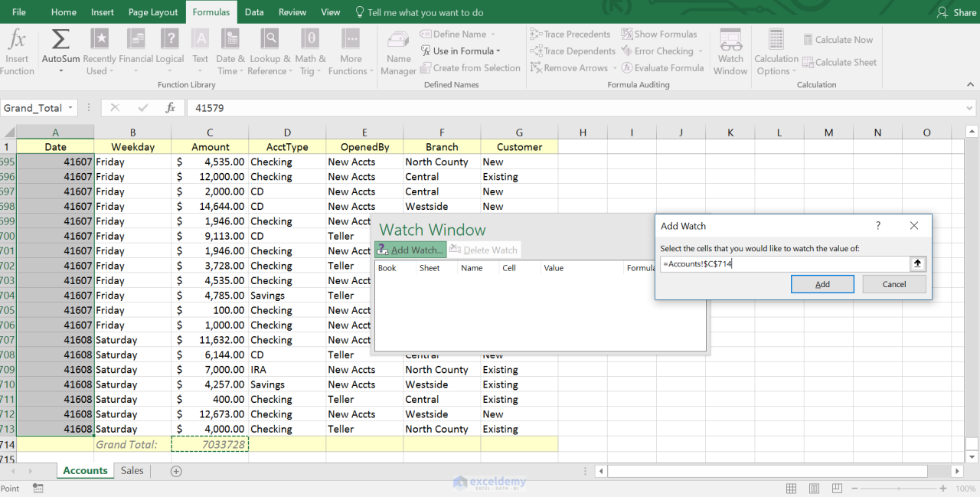Click Add in the Add Watch dialog
The width and height of the screenshot is (980, 497).
[822, 283]
